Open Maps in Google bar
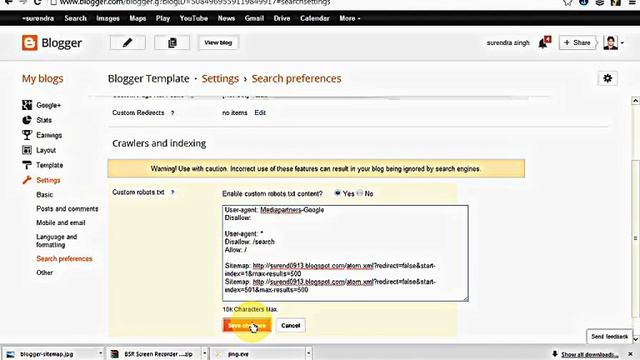The width and height of the screenshot is (640, 360). point(138,18)
